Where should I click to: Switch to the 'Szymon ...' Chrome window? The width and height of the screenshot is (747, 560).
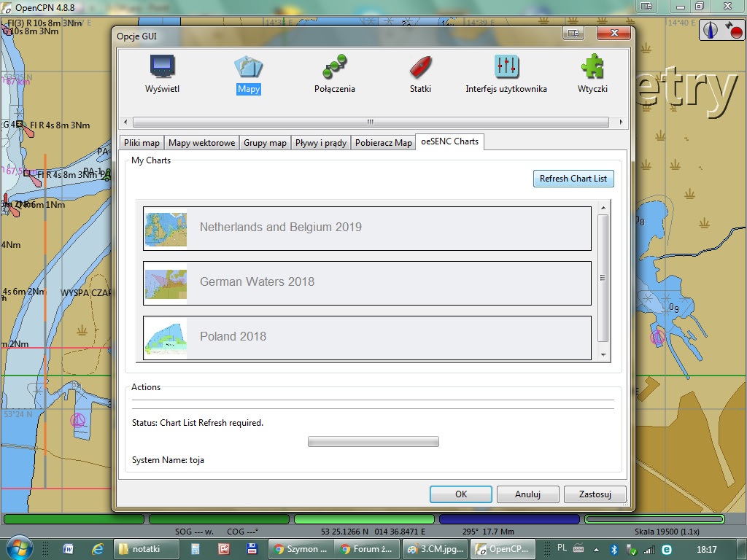click(x=301, y=549)
